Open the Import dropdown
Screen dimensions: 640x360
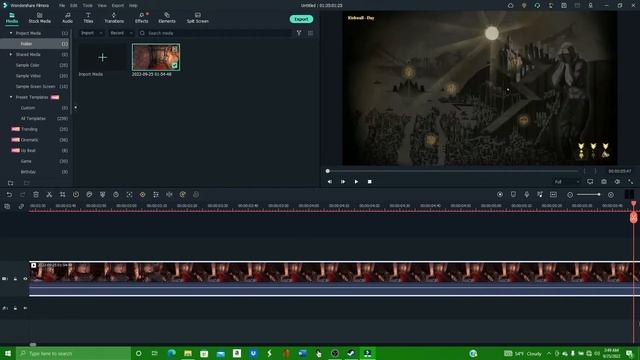tap(91, 33)
